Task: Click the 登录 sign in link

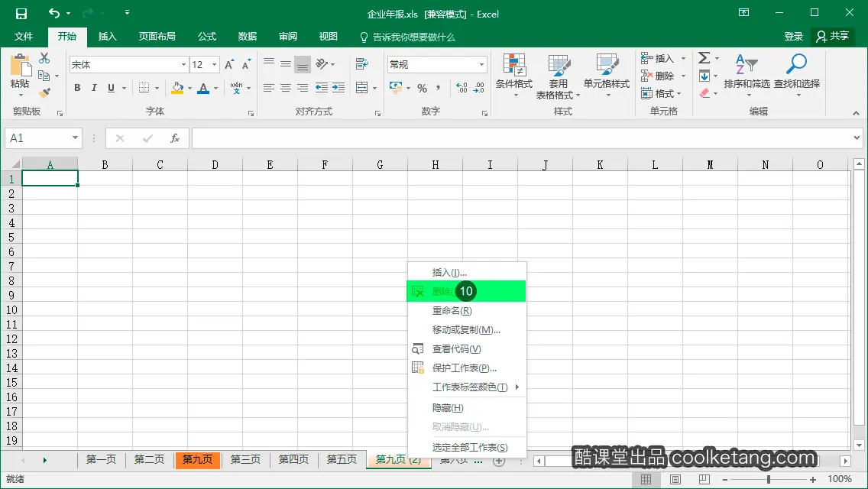Action: point(793,36)
